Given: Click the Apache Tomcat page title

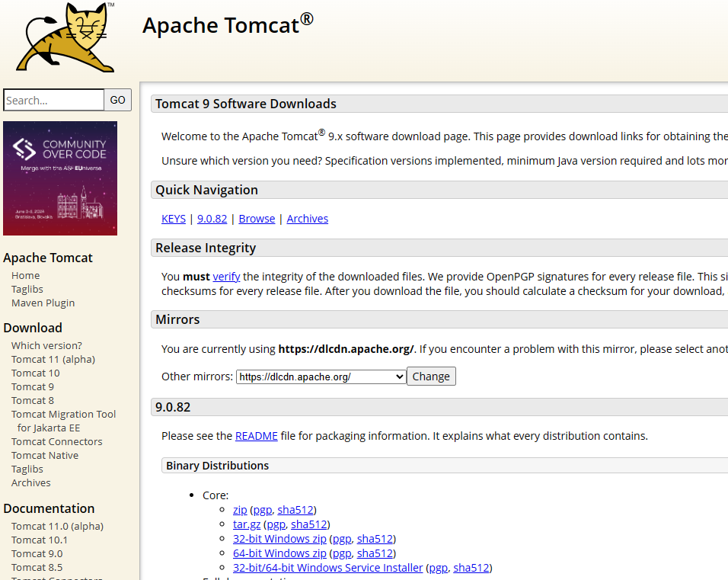Looking at the screenshot, I should click(228, 25).
